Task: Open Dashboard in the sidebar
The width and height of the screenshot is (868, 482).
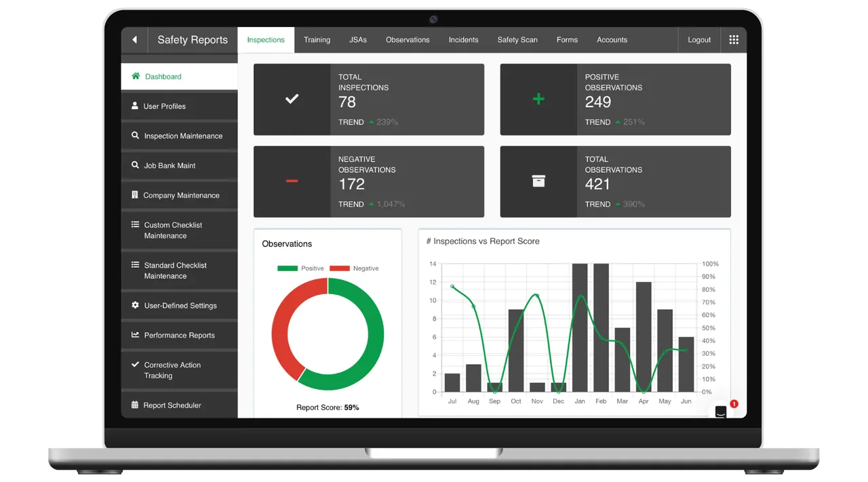Action: (179, 77)
